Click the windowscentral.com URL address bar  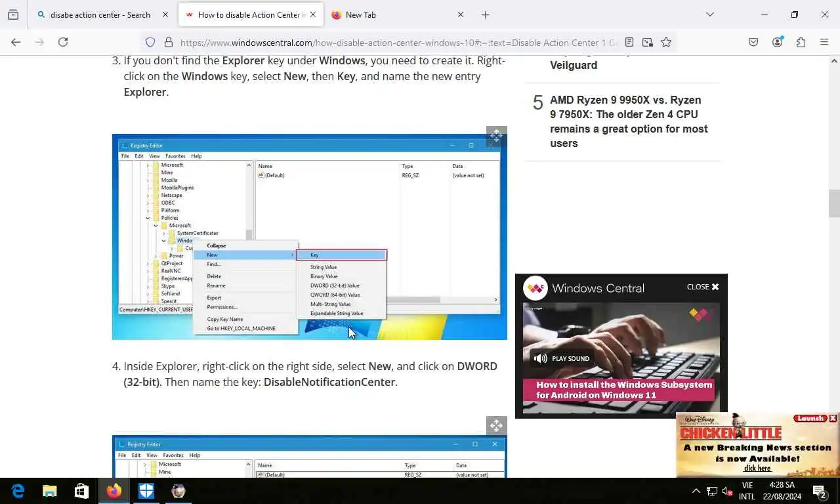point(399,42)
